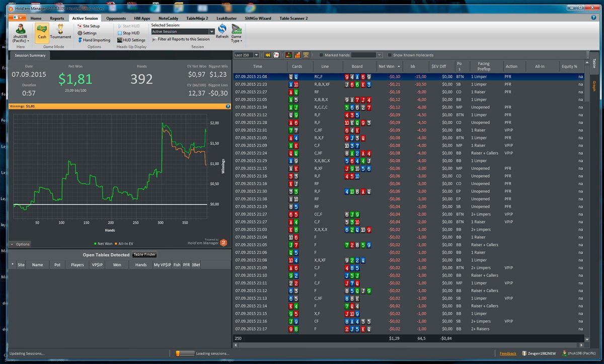The height and width of the screenshot is (364, 604).
Task: Switch to the Reports tab
Action: [57, 18]
